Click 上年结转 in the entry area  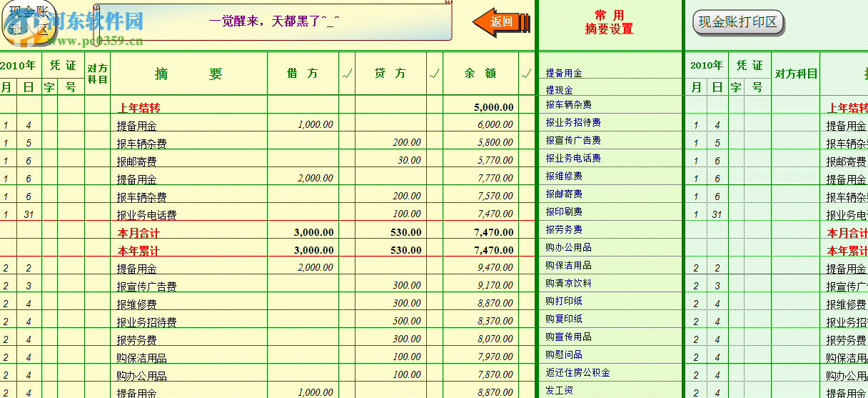coord(138,108)
